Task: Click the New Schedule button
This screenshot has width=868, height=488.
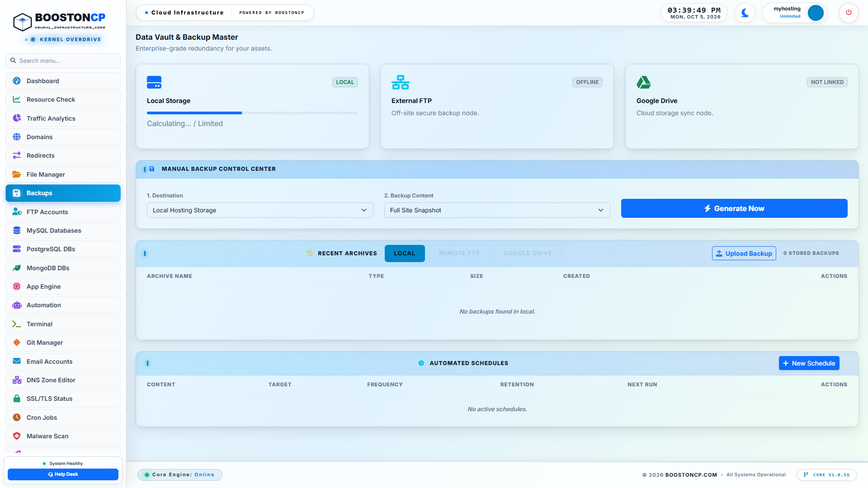Action: coord(809,363)
